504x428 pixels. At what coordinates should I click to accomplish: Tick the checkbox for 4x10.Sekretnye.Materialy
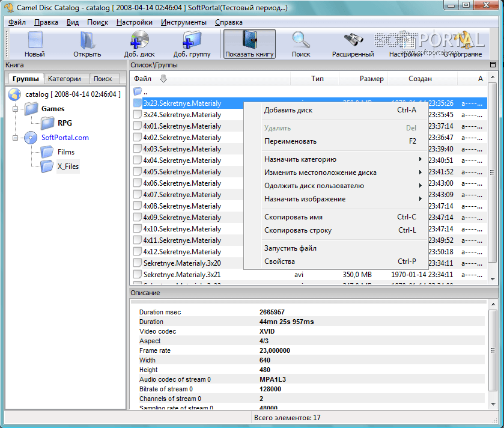pyautogui.click(x=138, y=228)
